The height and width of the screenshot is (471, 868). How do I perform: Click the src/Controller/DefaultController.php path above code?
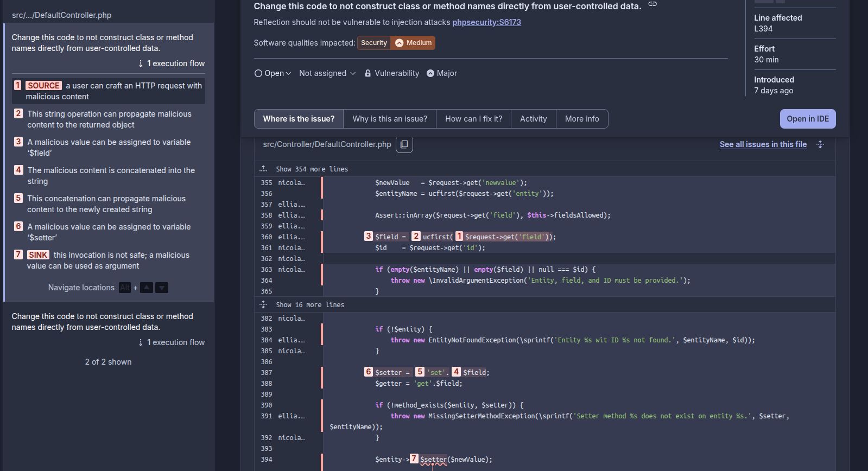pos(327,144)
